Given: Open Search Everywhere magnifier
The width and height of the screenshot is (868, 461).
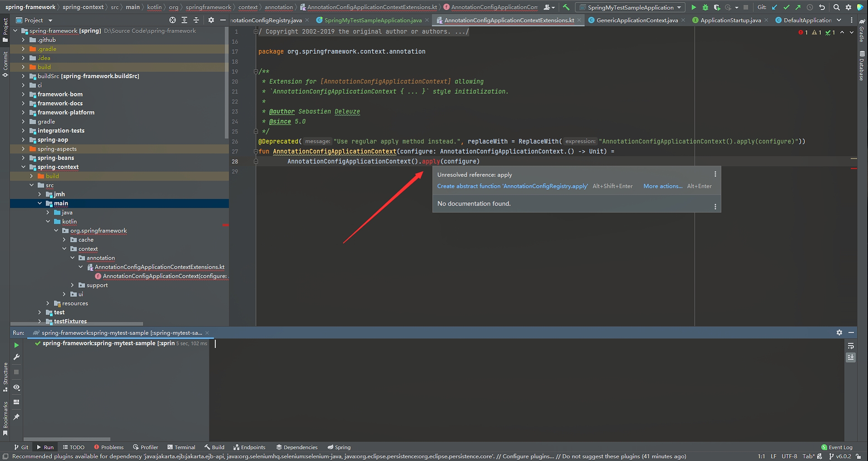Looking at the screenshot, I should [836, 7].
